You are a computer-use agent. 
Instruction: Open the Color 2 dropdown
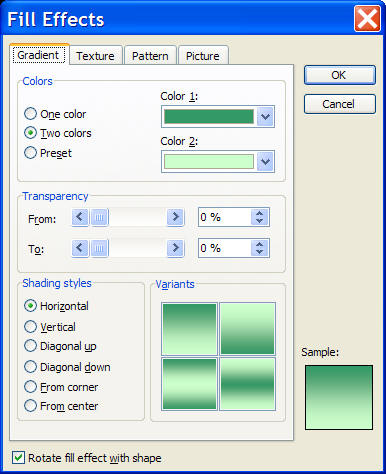(x=265, y=162)
